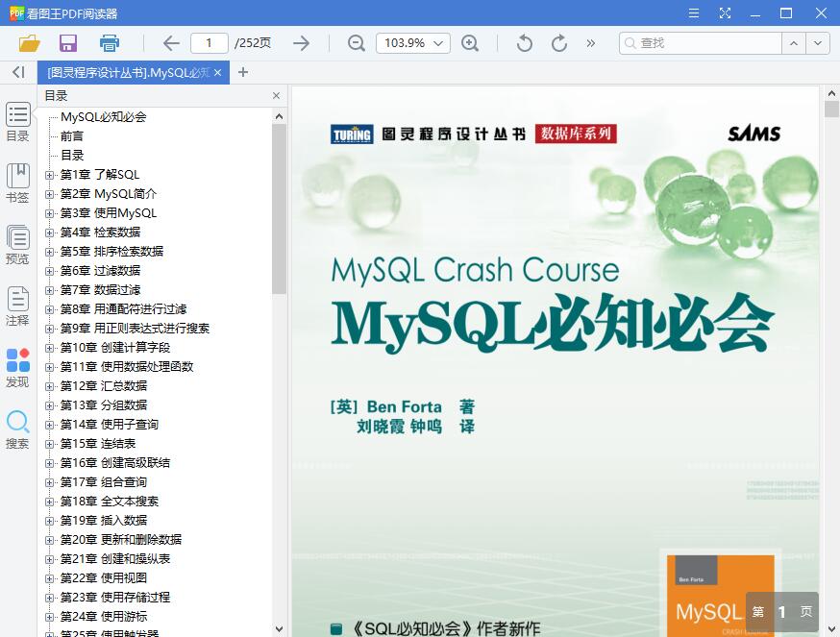Jump to 第16章 创建高级联结
The height and width of the screenshot is (637, 840).
[x=115, y=463]
